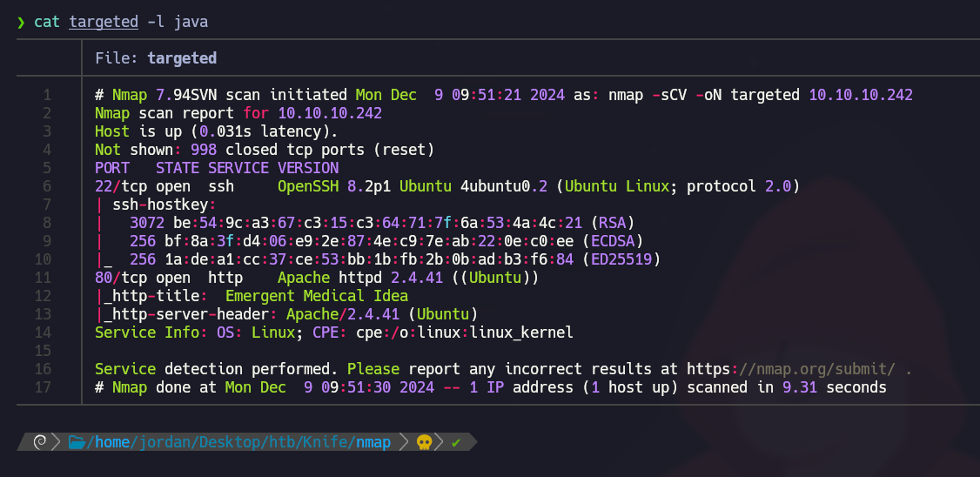Click the underlined 'targeted' filename in command
Viewport: 980px width, 477px height.
click(104, 23)
